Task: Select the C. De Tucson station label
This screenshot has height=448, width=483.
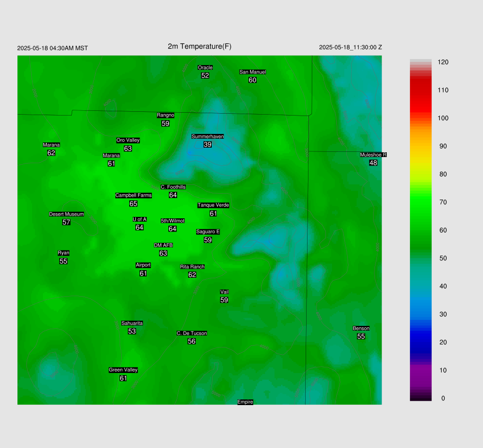Action: pos(192,333)
